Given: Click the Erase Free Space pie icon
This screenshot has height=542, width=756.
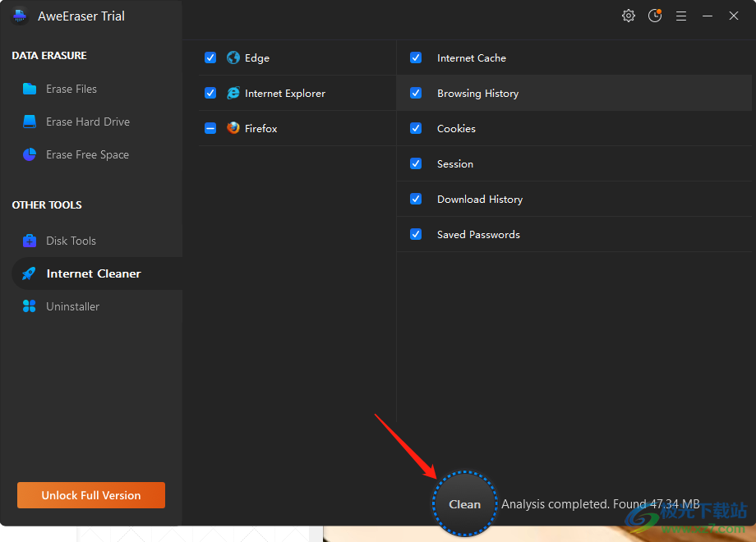Looking at the screenshot, I should click(x=30, y=154).
